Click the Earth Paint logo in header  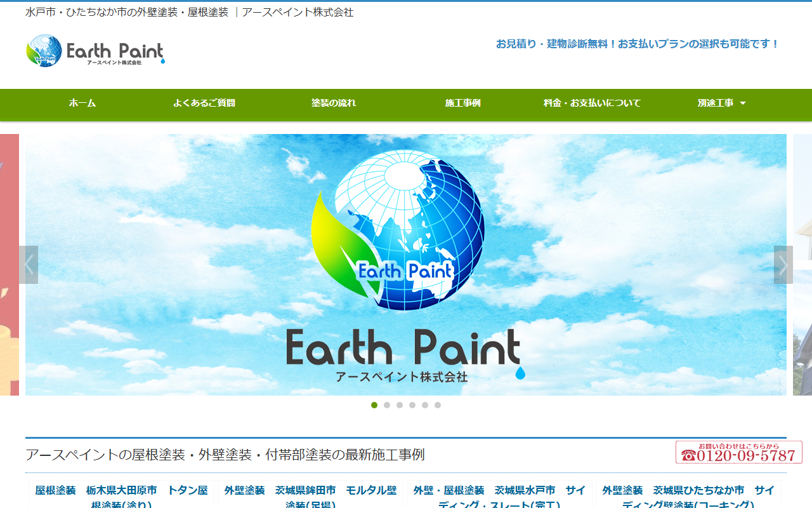point(95,51)
